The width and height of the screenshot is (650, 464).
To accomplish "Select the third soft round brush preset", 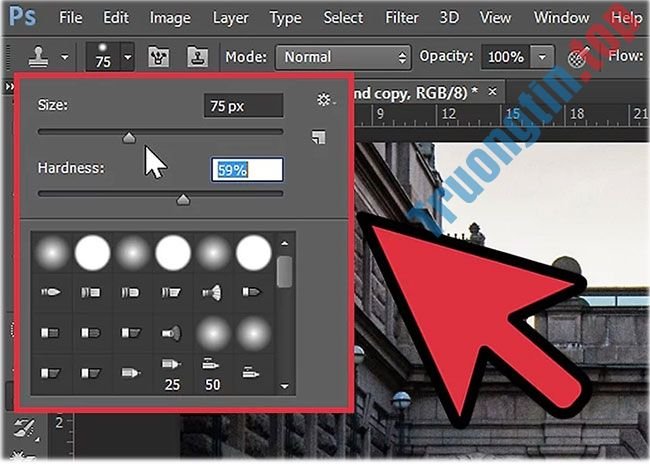I will (213, 253).
